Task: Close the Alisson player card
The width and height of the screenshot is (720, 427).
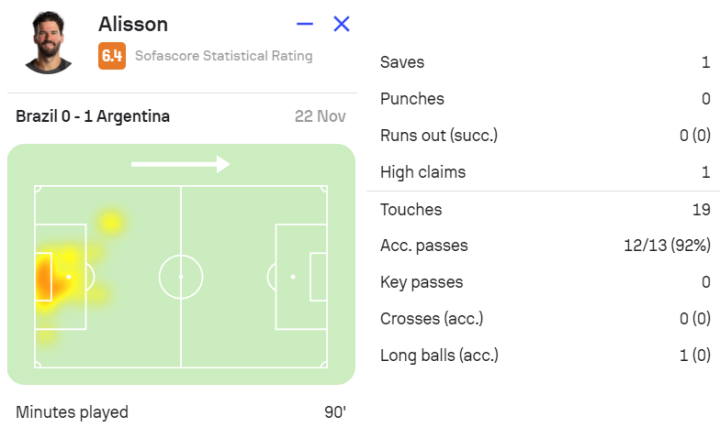Action: 341,24
